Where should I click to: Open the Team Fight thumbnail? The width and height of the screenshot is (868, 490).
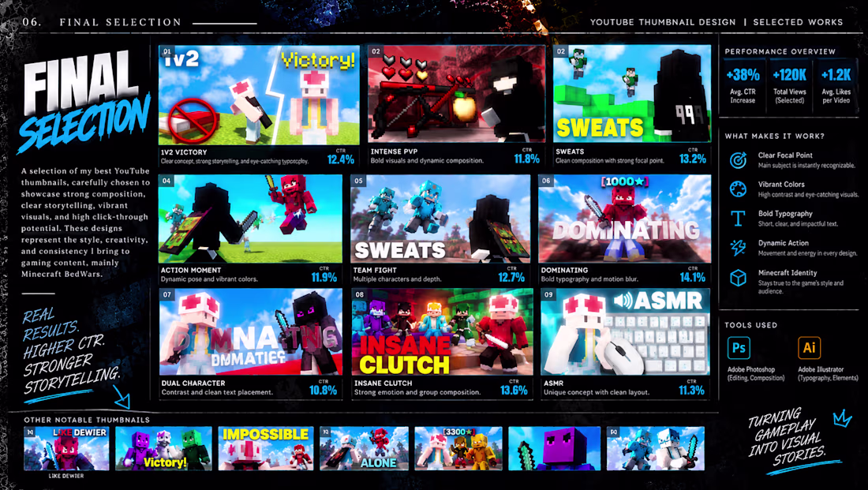point(440,219)
